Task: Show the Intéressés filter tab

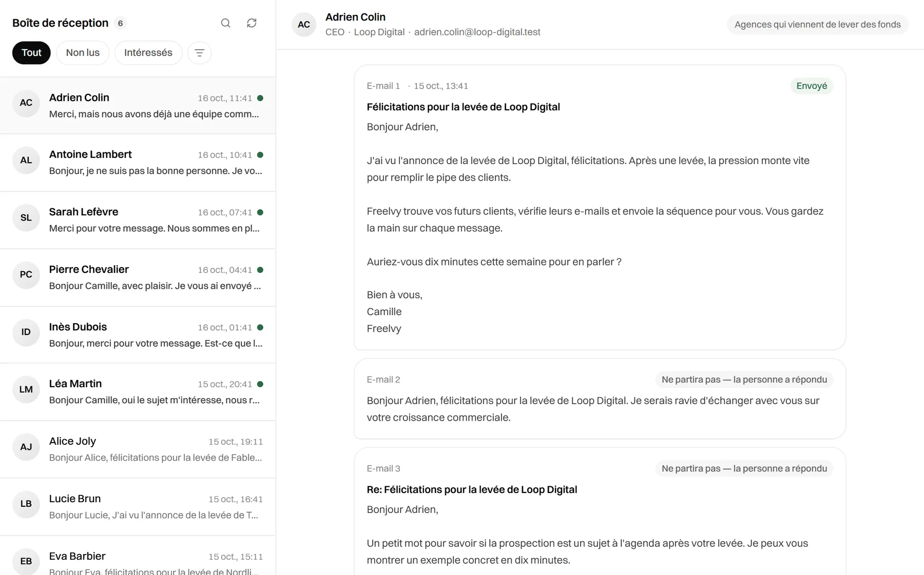Action: click(148, 53)
